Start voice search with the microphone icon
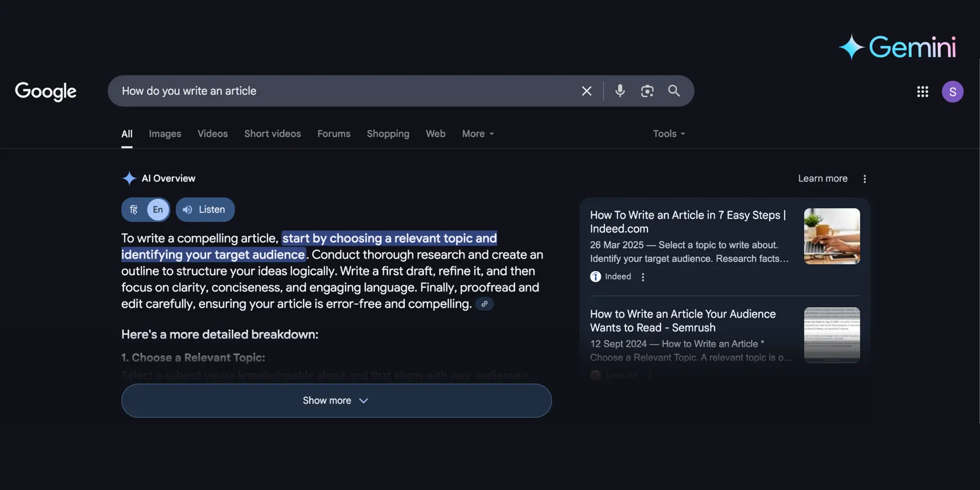 [620, 91]
